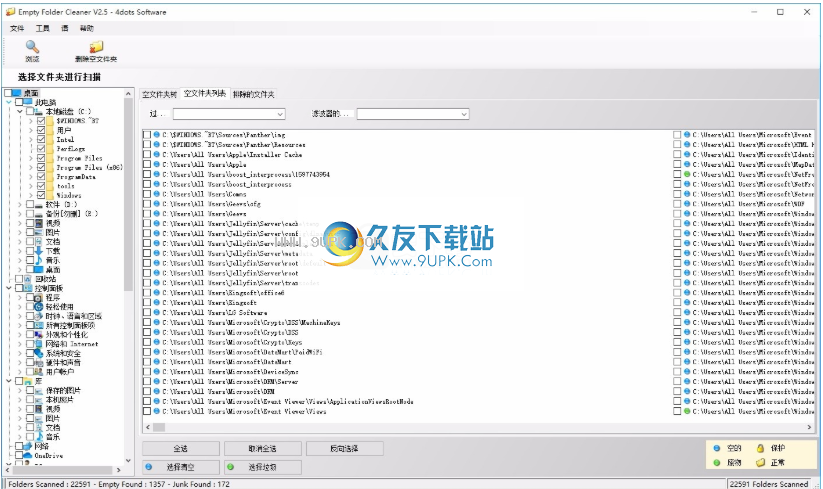Click the 控制面板 control panel icon

click(28, 288)
